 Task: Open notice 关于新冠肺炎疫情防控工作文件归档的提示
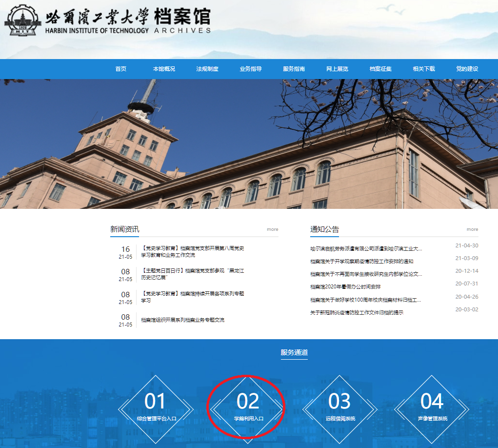pyautogui.click(x=357, y=313)
